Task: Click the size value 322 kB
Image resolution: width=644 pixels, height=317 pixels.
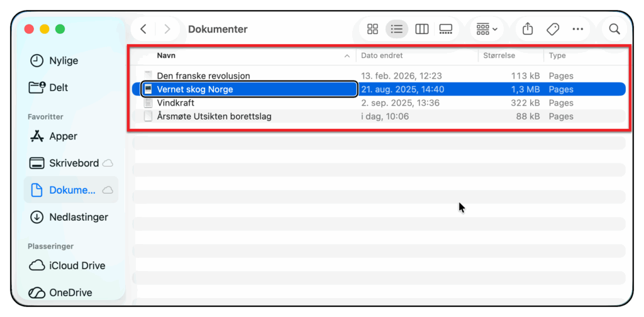Action: 525,103
